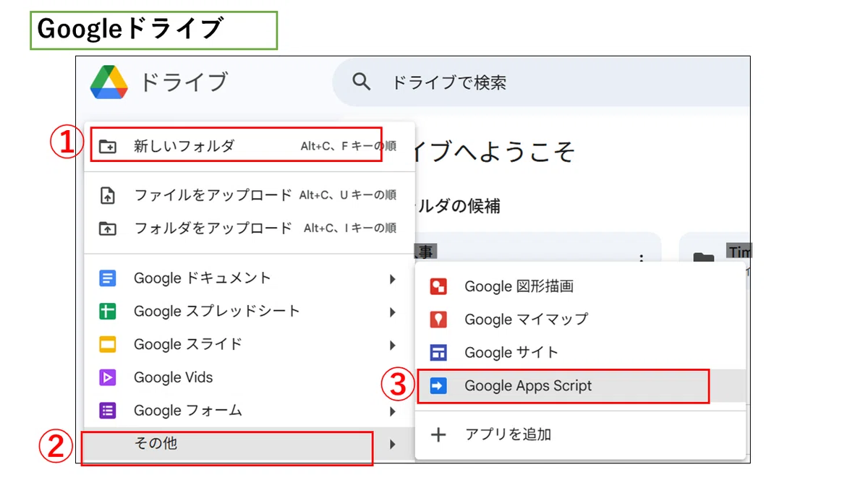Screen dimensions: 868x488
Task: Click the search magnifier icon
Action: pyautogui.click(x=362, y=82)
